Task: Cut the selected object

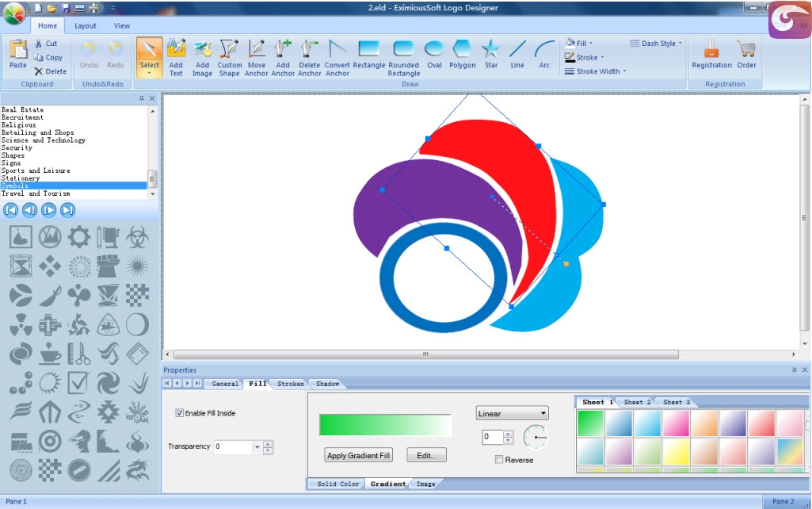Action: click(x=46, y=44)
